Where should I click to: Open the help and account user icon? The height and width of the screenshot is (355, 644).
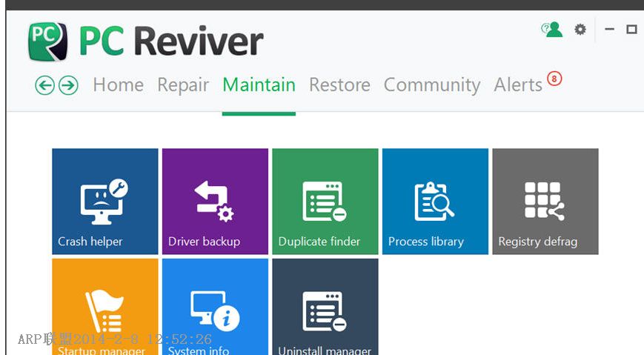click(x=551, y=29)
